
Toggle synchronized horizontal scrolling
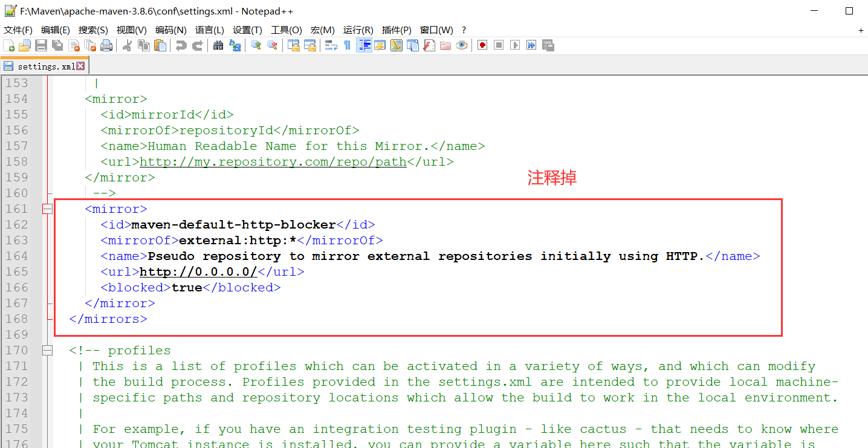[310, 45]
